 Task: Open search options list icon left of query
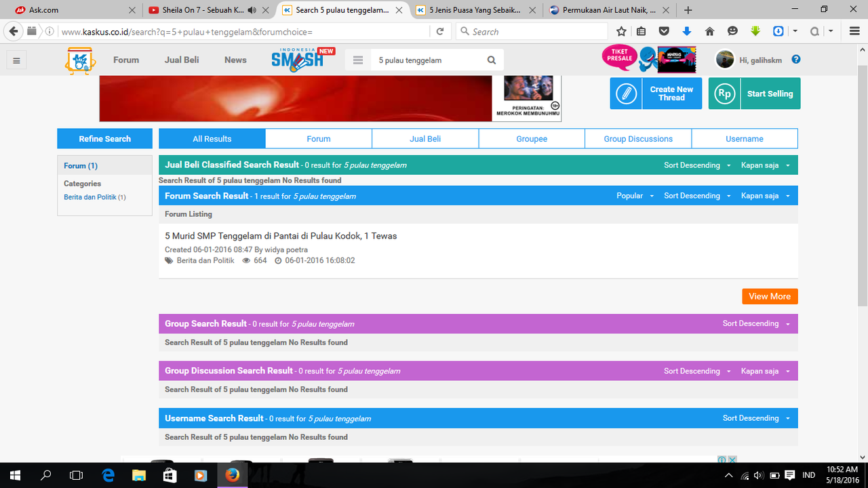click(358, 60)
